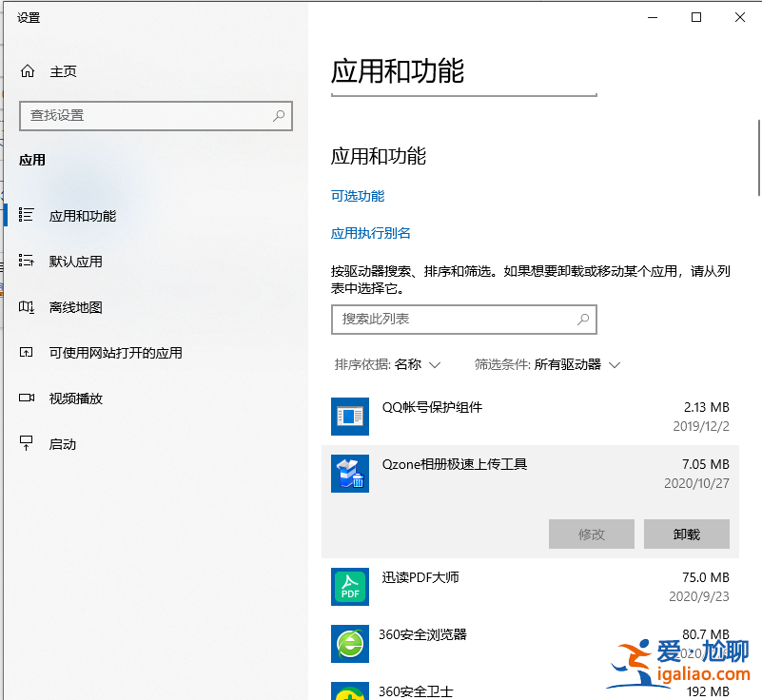This screenshot has width=762, height=700.
Task: Click inside the 搜索此列表 search box
Action: point(463,320)
